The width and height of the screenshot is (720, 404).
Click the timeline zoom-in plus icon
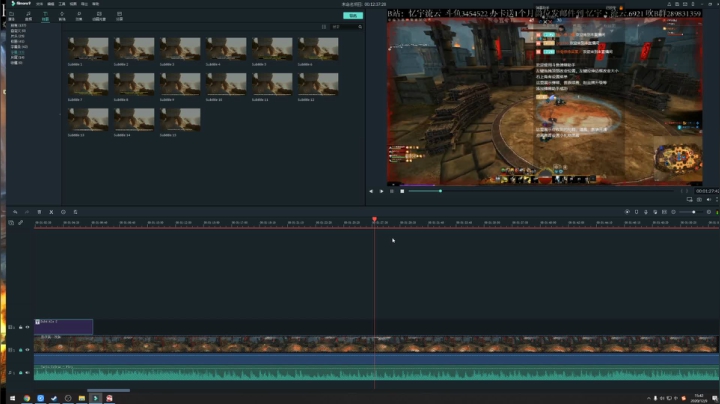click(x=709, y=212)
